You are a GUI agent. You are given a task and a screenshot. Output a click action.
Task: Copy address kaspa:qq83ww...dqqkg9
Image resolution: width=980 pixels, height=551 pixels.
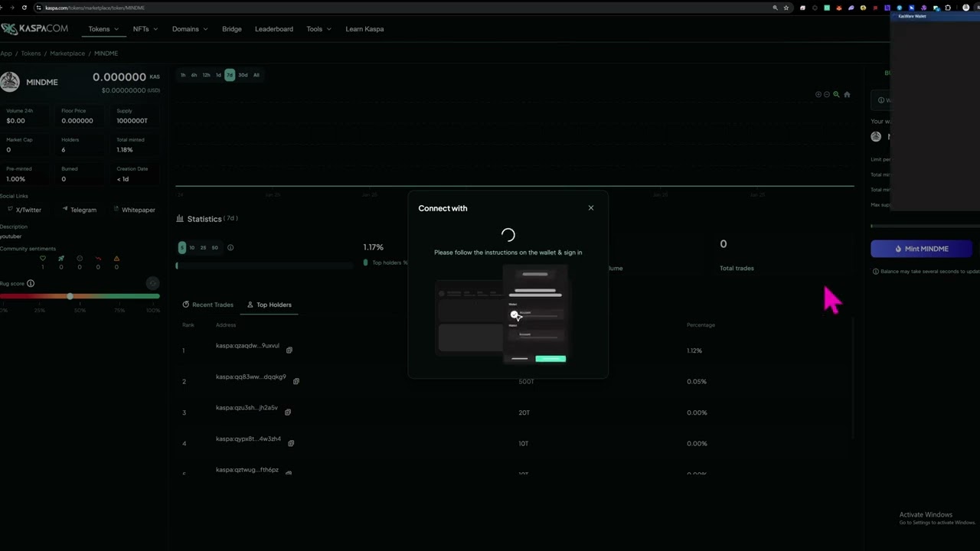(296, 381)
